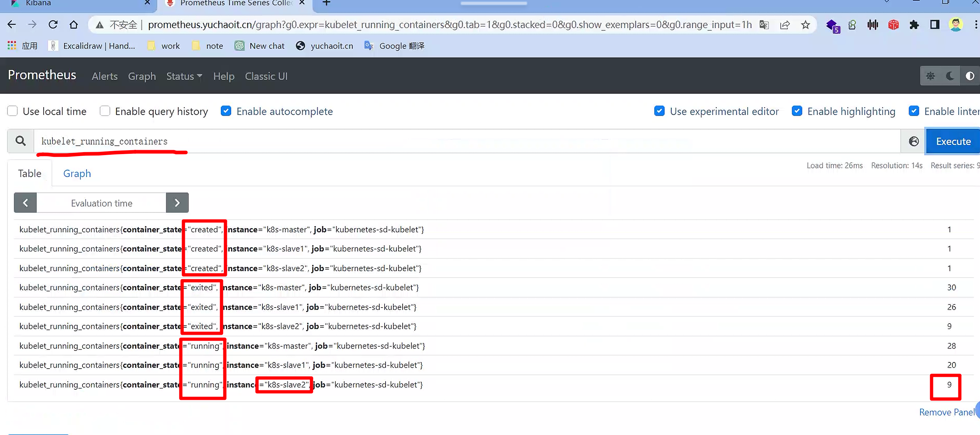
Task: Bookmark this page with the star icon
Action: 805,25
